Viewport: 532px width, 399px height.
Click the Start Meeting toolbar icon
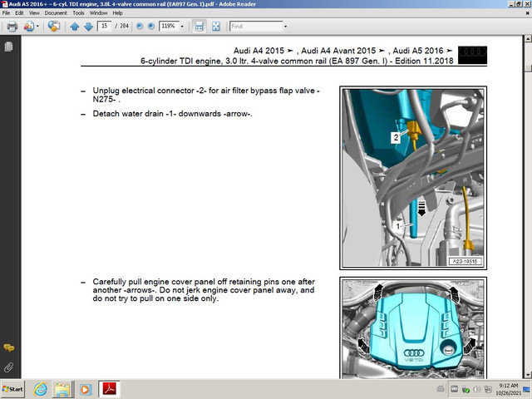[53, 26]
